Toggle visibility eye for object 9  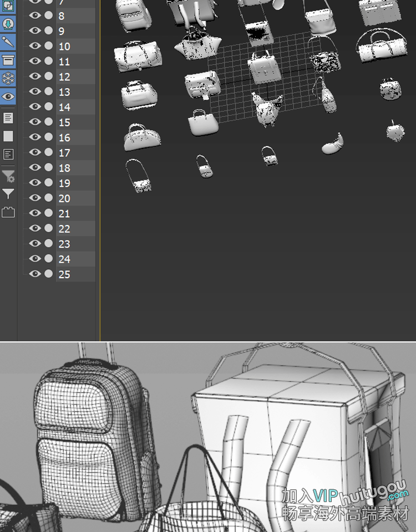tap(34, 30)
